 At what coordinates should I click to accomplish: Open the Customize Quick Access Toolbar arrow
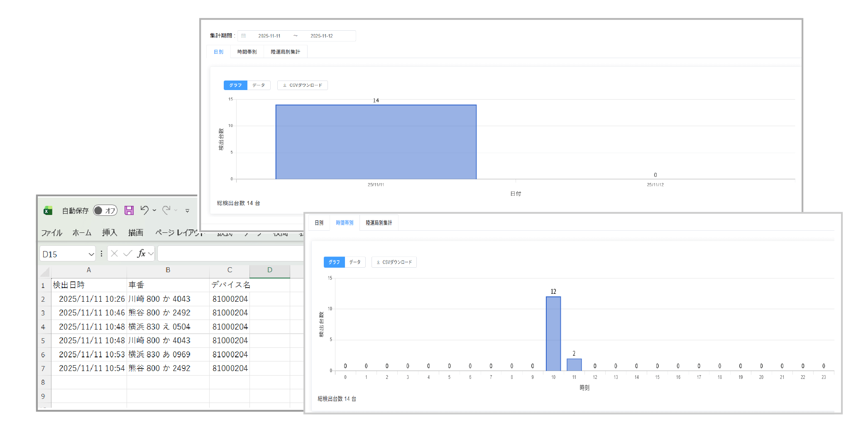pyautogui.click(x=188, y=211)
